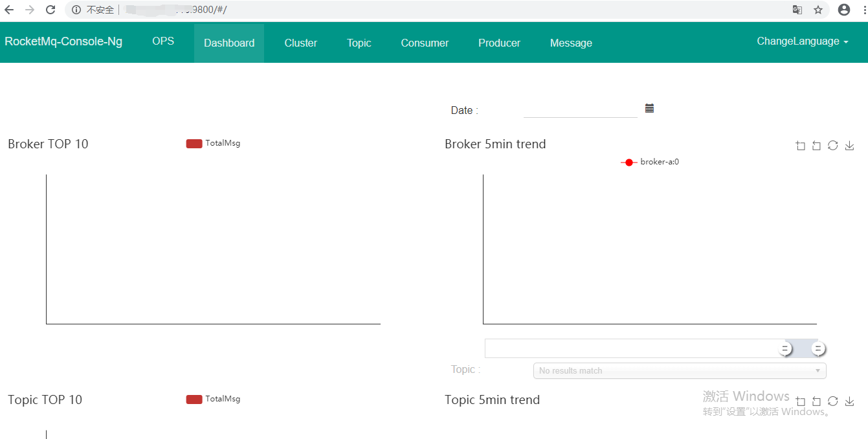Open the Date calendar picker icon
Viewport: 868px width, 439px height.
tap(649, 108)
